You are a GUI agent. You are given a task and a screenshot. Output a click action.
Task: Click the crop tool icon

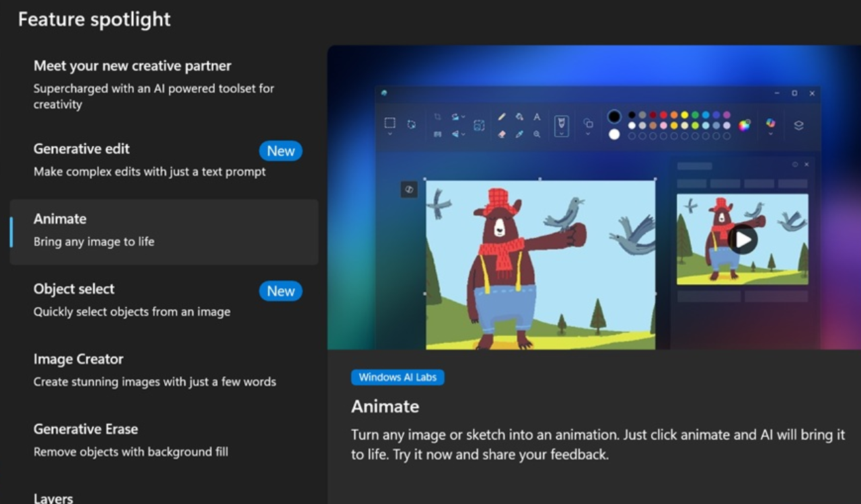[x=439, y=117]
